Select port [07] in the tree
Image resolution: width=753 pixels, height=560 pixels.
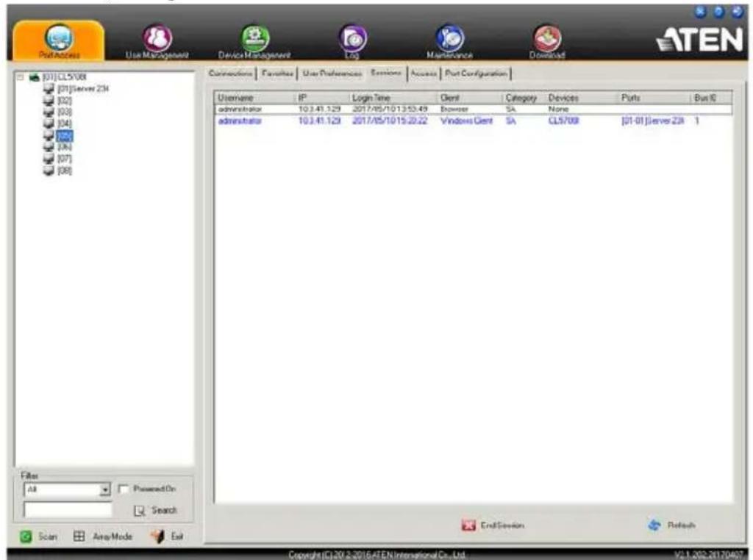(65, 159)
